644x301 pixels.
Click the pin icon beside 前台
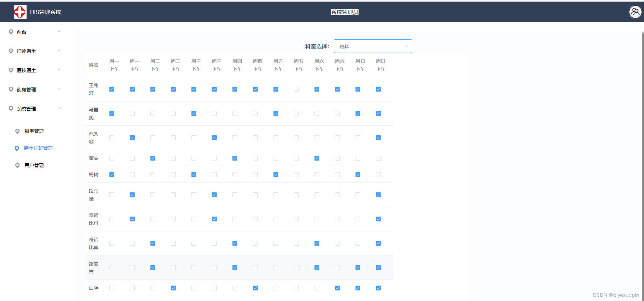point(11,32)
